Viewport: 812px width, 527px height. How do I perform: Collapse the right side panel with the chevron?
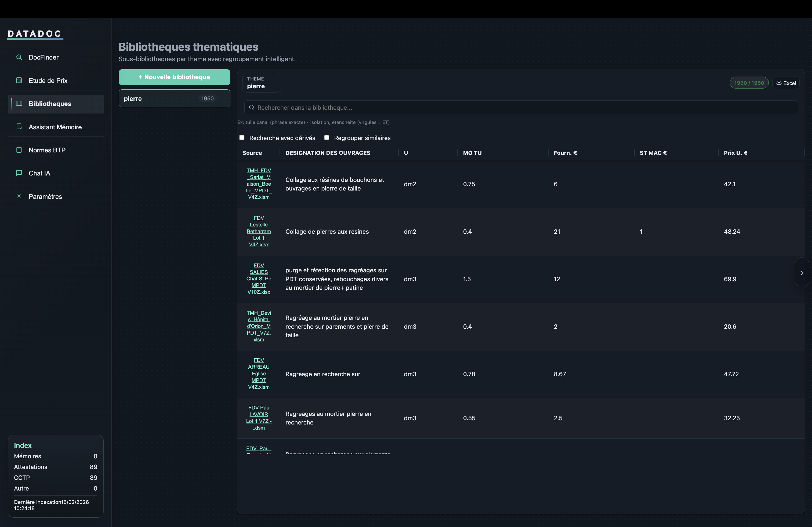point(802,273)
